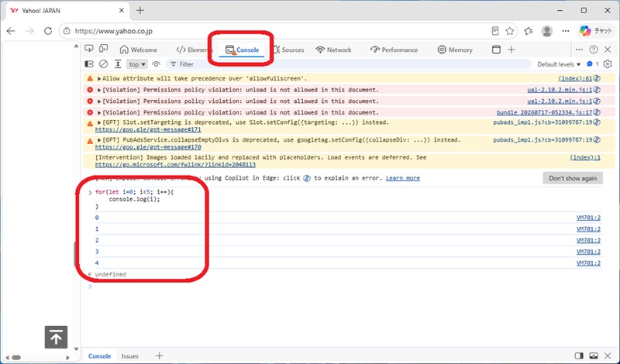Image resolution: width=620 pixels, height=364 pixels.
Task: Open console settings gear
Action: coord(608,64)
